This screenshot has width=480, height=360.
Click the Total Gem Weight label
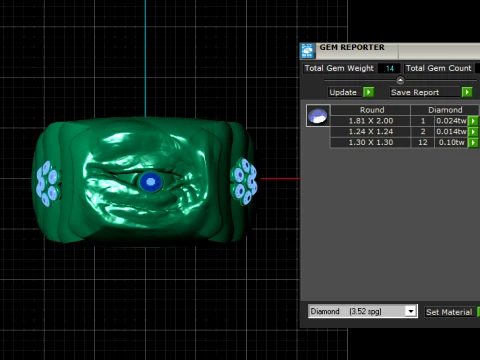339,68
